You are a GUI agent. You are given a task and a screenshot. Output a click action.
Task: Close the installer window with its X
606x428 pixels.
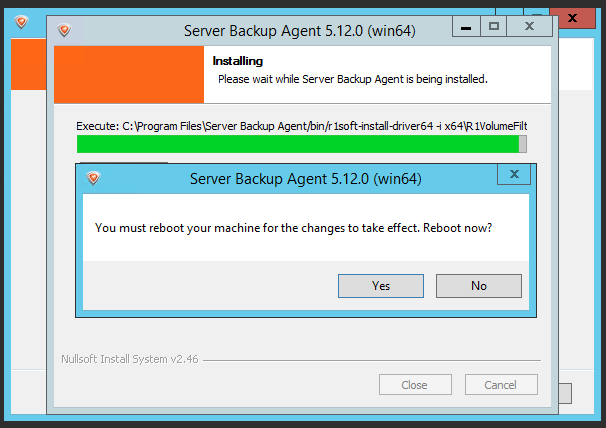[529, 27]
